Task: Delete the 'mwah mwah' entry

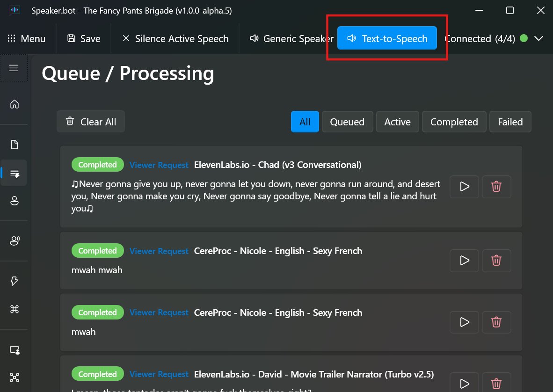Action: [496, 261]
